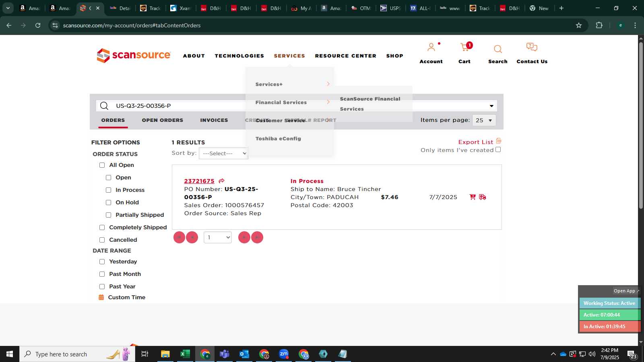Image resolution: width=644 pixels, height=362 pixels.
Task: Expand Services+ submenu chevron
Action: point(328,84)
